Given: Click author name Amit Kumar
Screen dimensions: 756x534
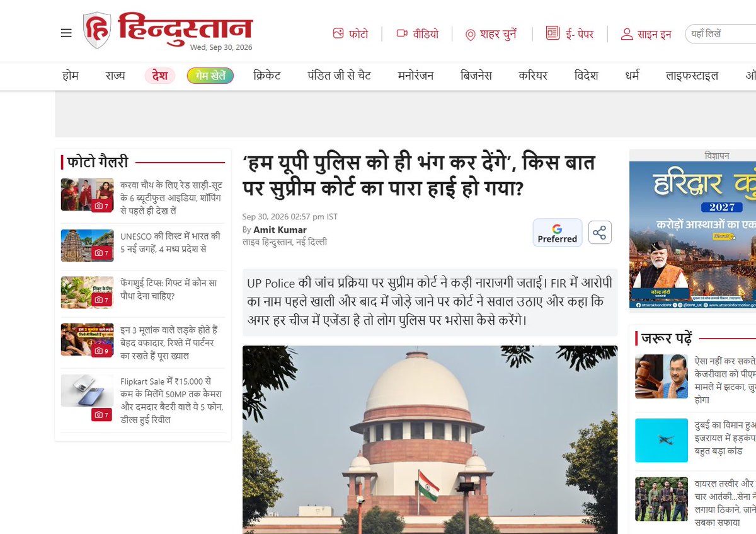Looking at the screenshot, I should point(280,230).
